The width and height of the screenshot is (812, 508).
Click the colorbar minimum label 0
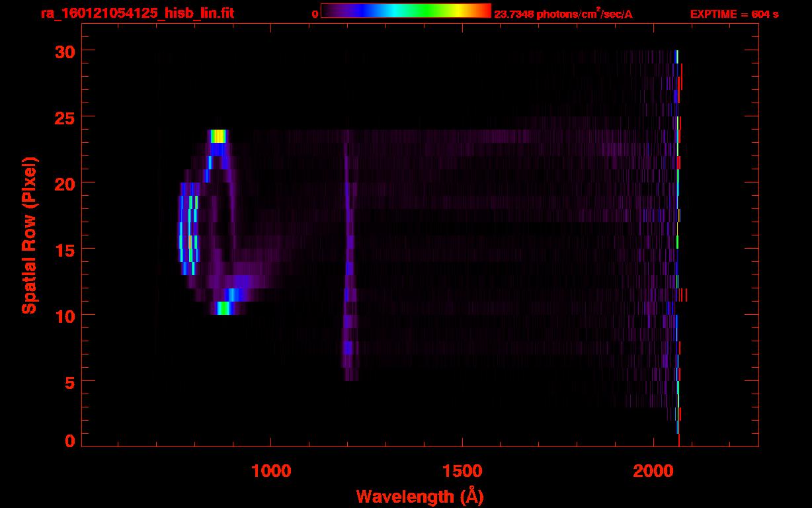tap(315, 14)
